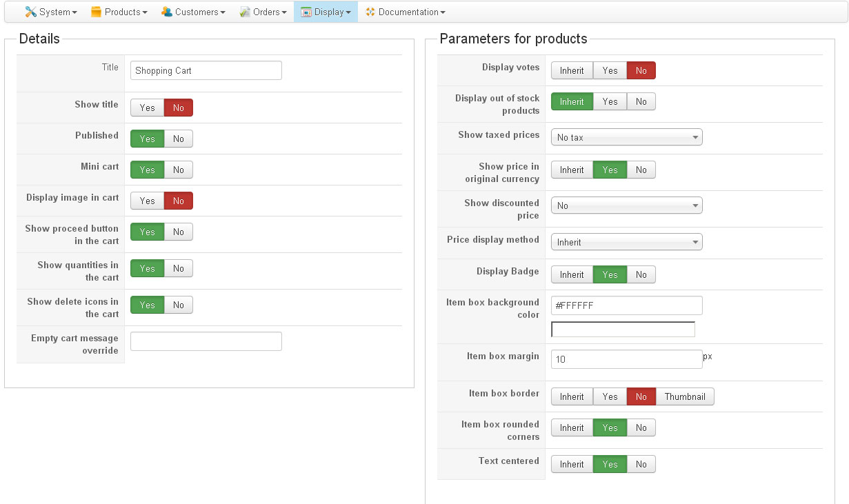
Task: Click the System wrench icon
Action: tap(30, 12)
